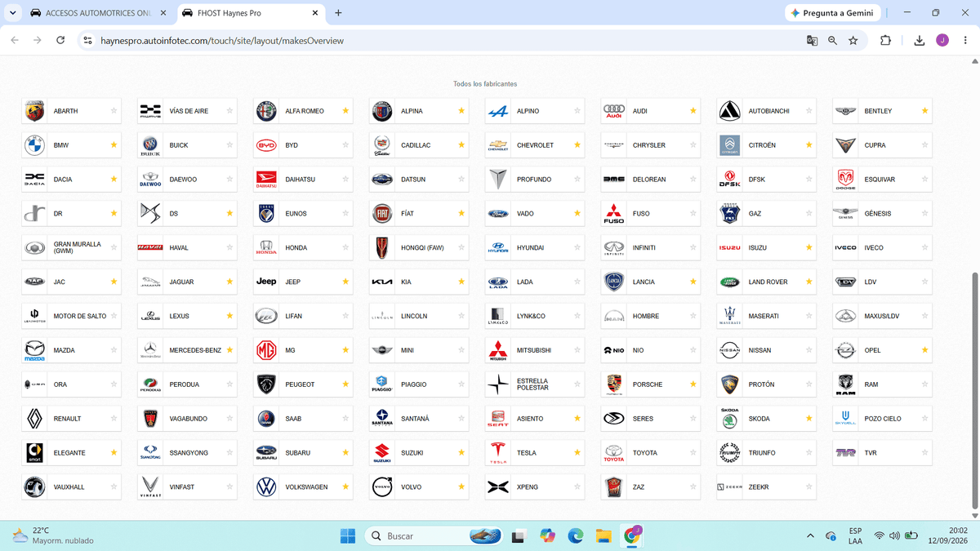Viewport: 980px width, 551px height.
Task: Toggle the ZEEKR favorite star
Action: 809,487
